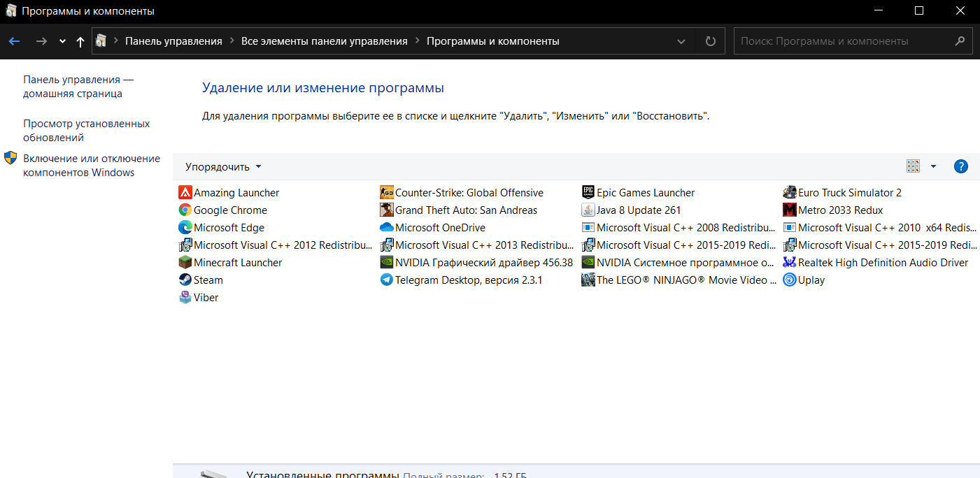This screenshot has width=980, height=478.
Task: Select NVIDIA Системное программное обеспечение entry
Action: 679,263
